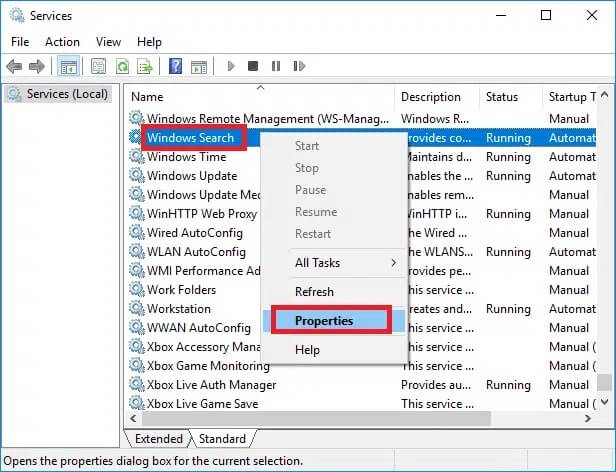Open the View menu
This screenshot has height=472, width=616.
[x=108, y=42]
